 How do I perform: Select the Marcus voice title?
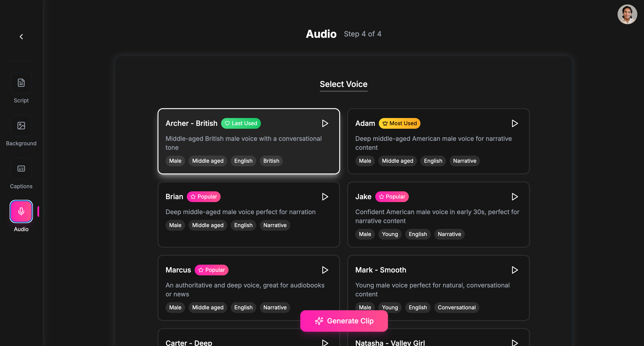tap(178, 270)
